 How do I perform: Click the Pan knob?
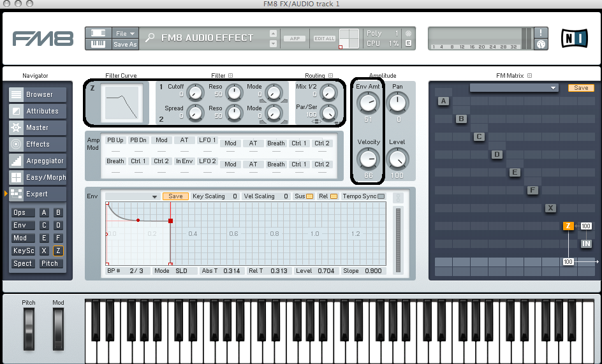(398, 103)
